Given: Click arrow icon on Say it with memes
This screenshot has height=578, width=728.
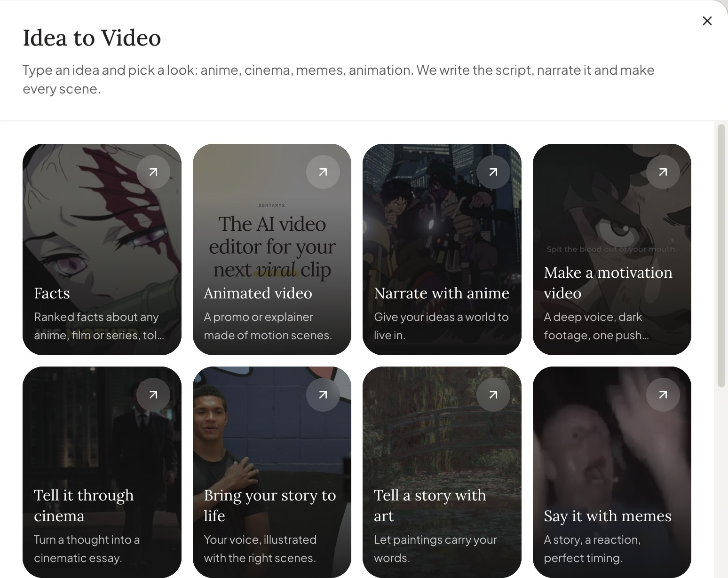Looking at the screenshot, I should [x=663, y=395].
